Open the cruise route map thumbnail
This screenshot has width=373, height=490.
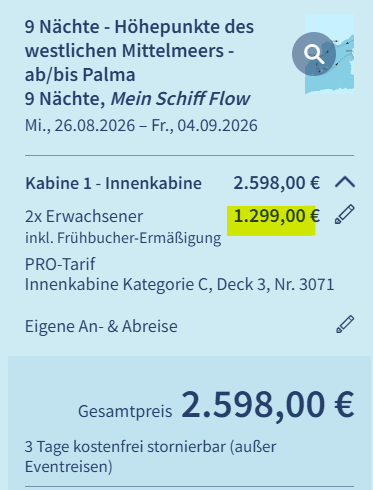point(329,54)
